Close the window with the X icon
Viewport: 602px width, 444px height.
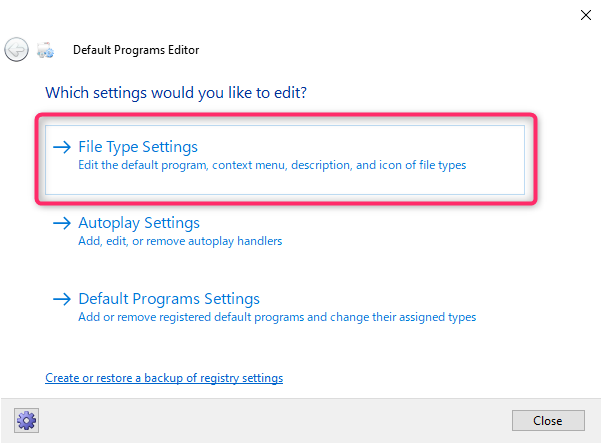click(x=586, y=15)
